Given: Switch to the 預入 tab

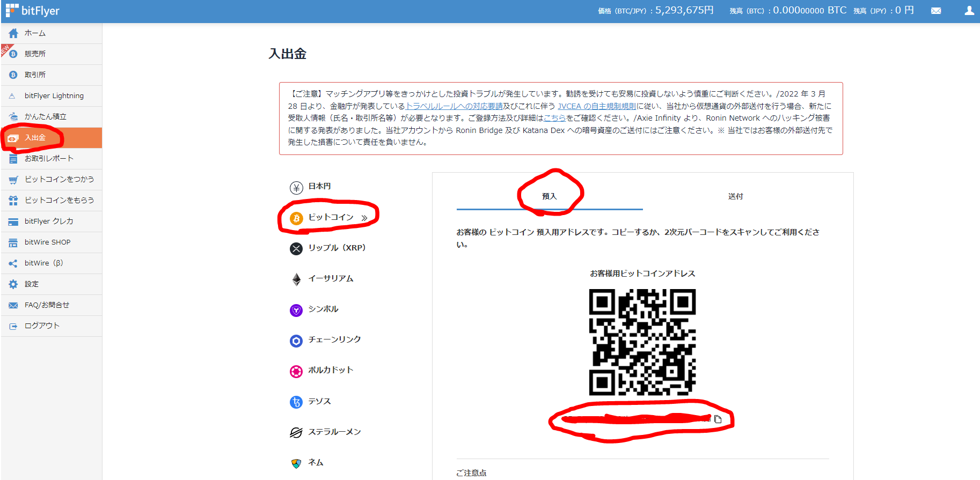Looking at the screenshot, I should point(550,196).
